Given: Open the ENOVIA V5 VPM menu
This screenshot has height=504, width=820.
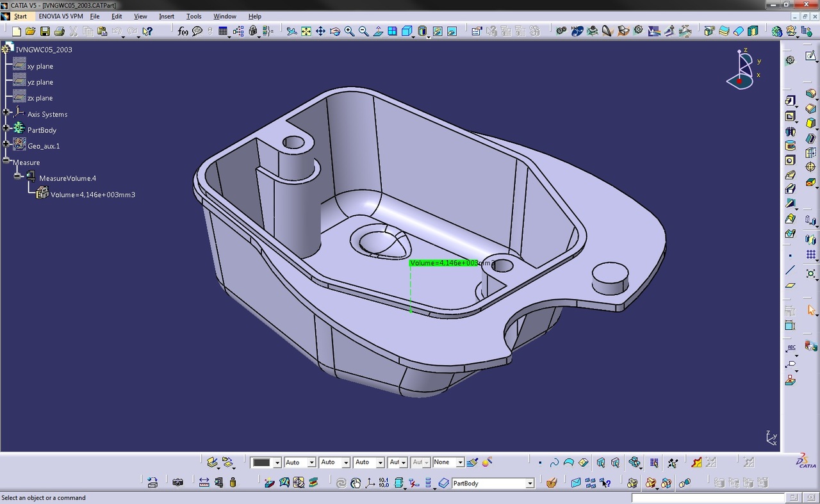Looking at the screenshot, I should 61,16.
